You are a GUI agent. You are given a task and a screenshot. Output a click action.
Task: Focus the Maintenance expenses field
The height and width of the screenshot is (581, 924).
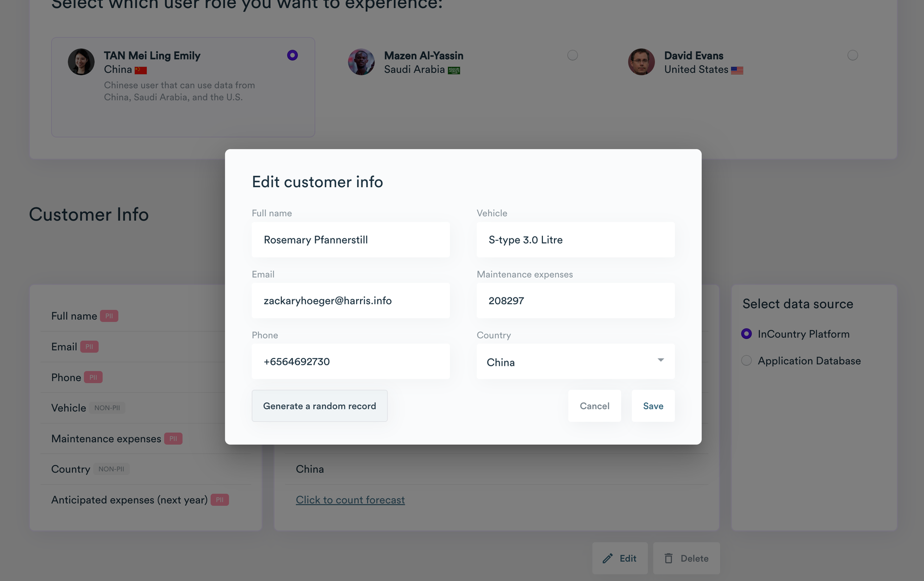click(576, 300)
